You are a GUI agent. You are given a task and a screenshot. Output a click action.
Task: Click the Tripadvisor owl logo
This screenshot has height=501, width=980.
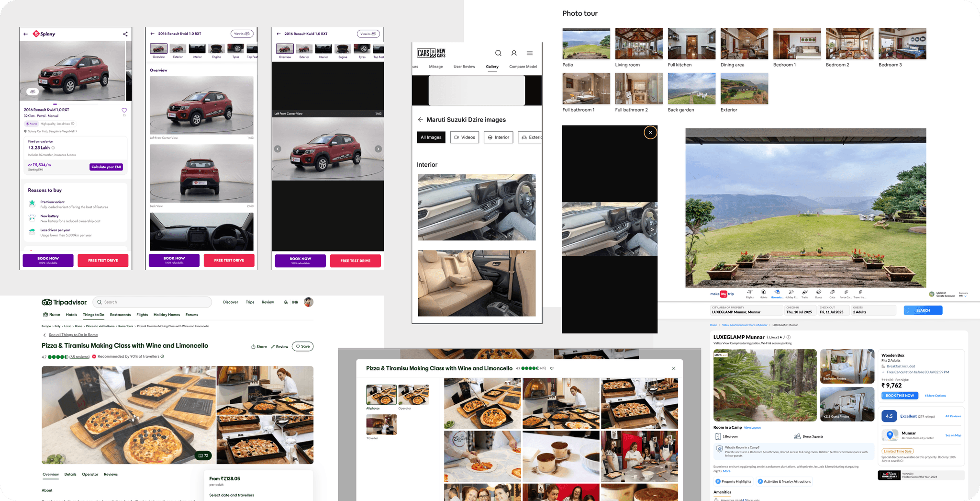point(47,302)
